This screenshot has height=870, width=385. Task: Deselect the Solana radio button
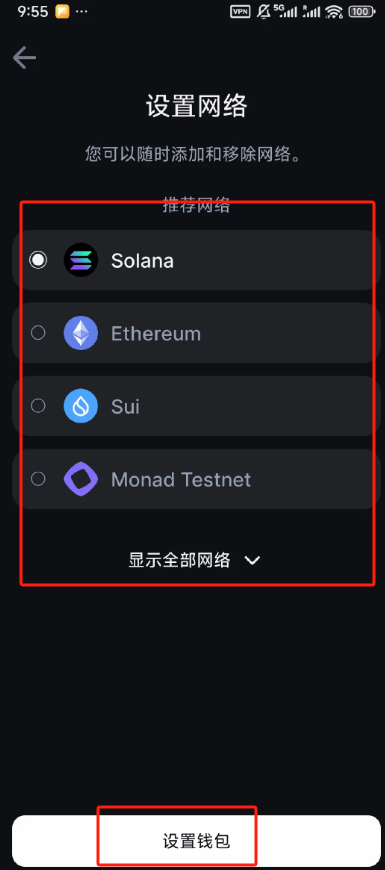[38, 260]
